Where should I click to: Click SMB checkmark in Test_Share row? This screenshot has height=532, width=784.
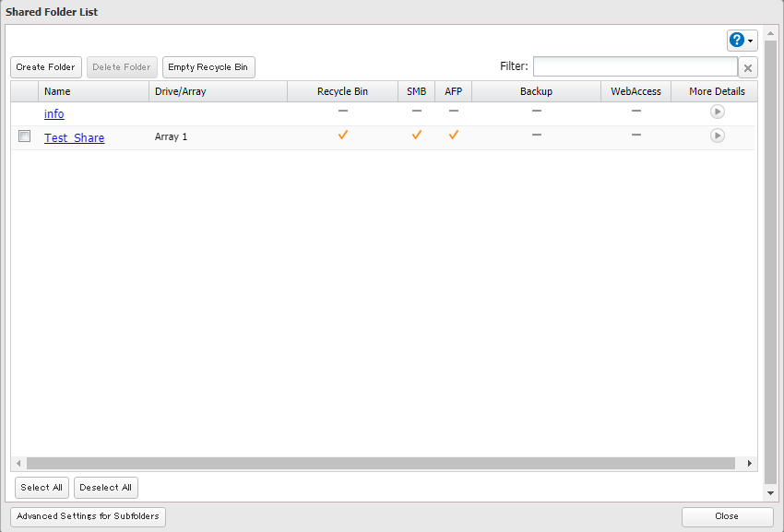click(416, 136)
